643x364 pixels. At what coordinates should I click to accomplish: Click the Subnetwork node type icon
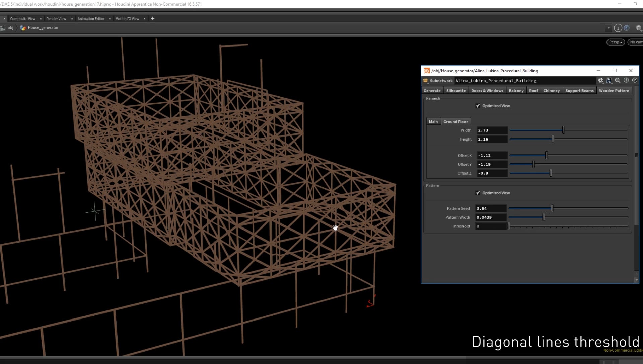click(425, 81)
